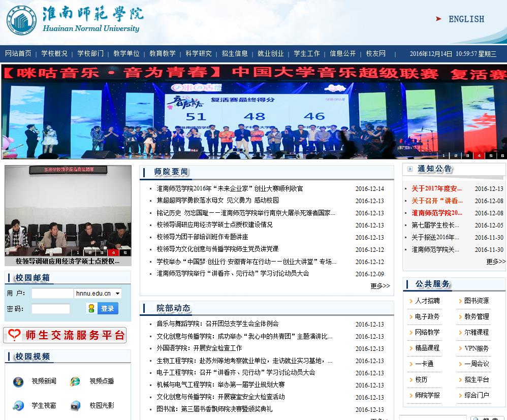
Task: Open 电子政务 service link
Action: [x=427, y=316]
